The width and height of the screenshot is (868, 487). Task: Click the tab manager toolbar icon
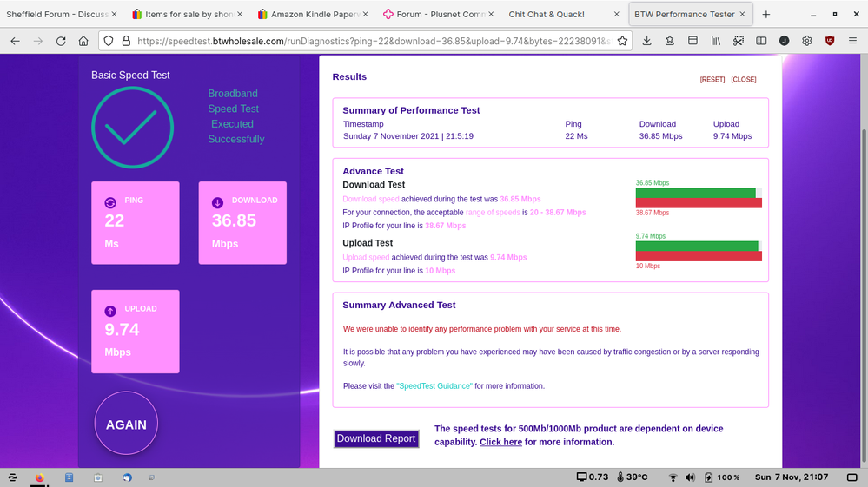(692, 40)
